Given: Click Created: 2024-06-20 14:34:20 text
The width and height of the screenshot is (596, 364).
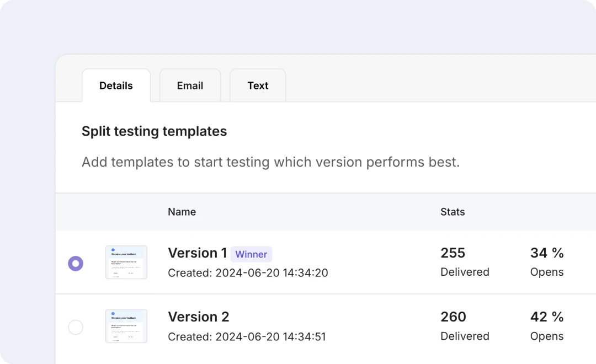Looking at the screenshot, I should coord(248,273).
